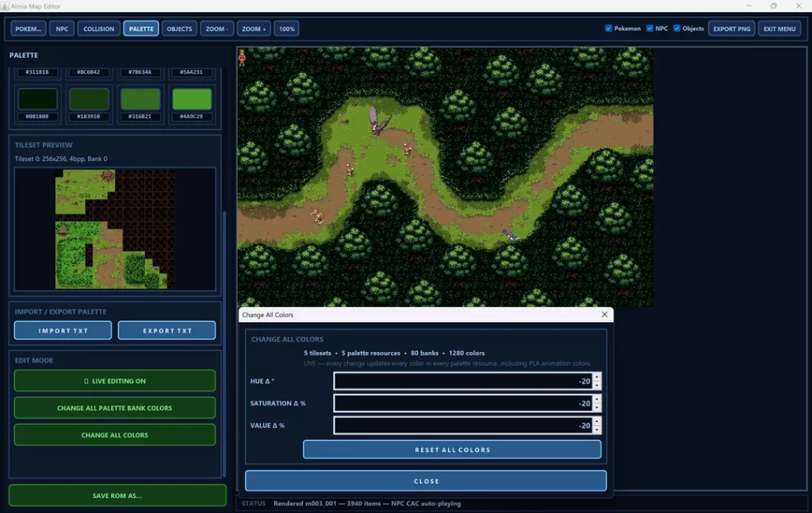Select the NPC sprite at the map's corner
Screen dimensions: 812x513
[x=242, y=57]
